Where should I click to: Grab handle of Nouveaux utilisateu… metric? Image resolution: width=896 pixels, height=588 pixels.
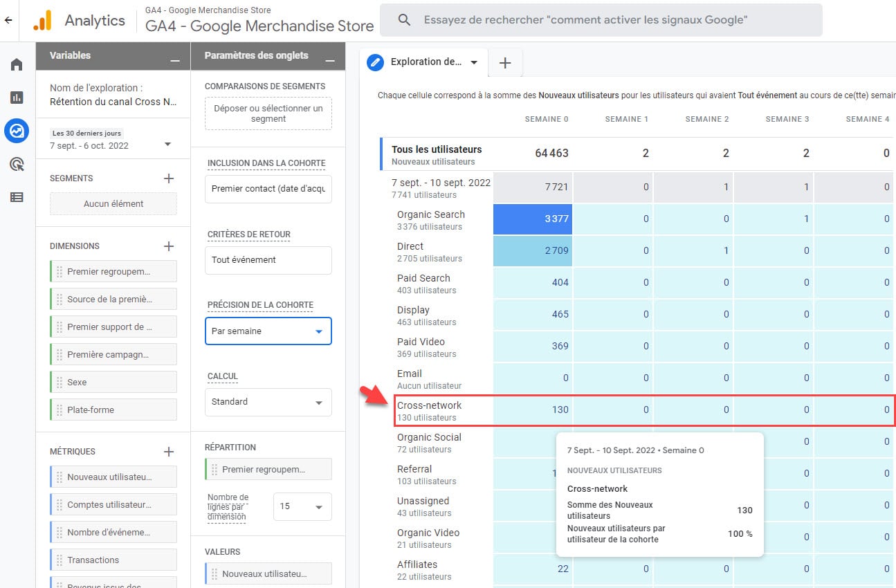pos(60,477)
